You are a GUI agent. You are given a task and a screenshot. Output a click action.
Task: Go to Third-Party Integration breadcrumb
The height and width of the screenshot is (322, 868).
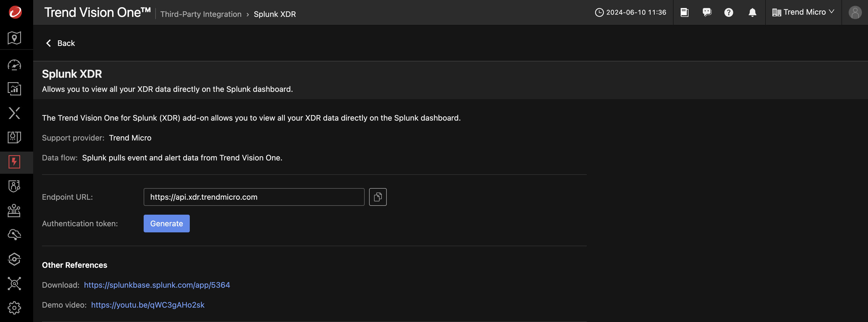(x=201, y=14)
